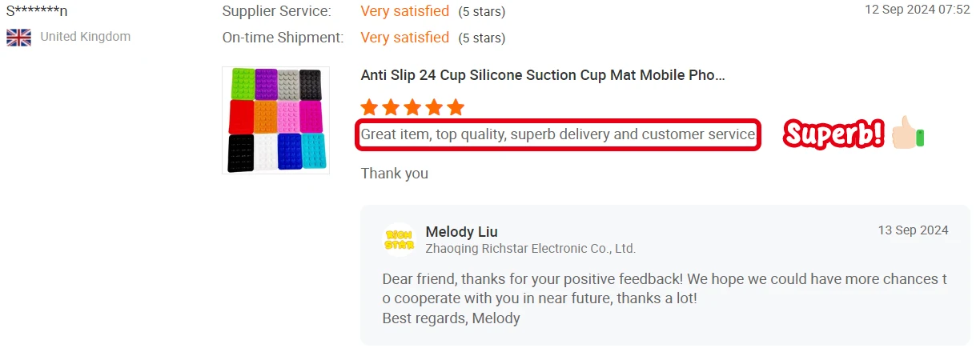Open the silicone suction cup mat thumbnail
The image size is (980, 356).
(x=275, y=120)
